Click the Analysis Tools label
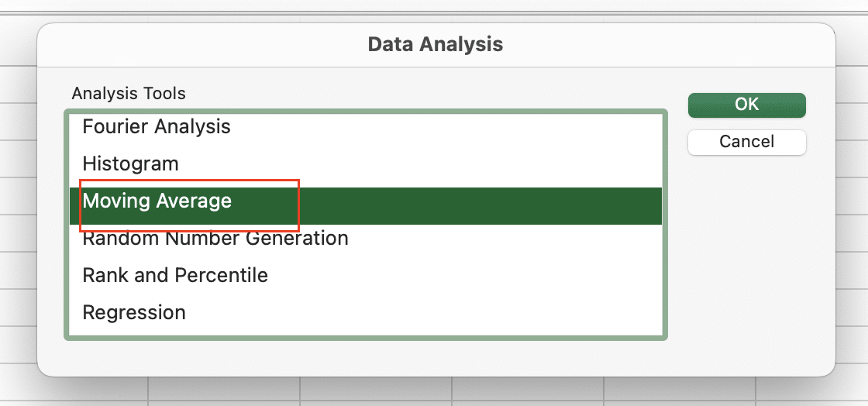 (129, 94)
